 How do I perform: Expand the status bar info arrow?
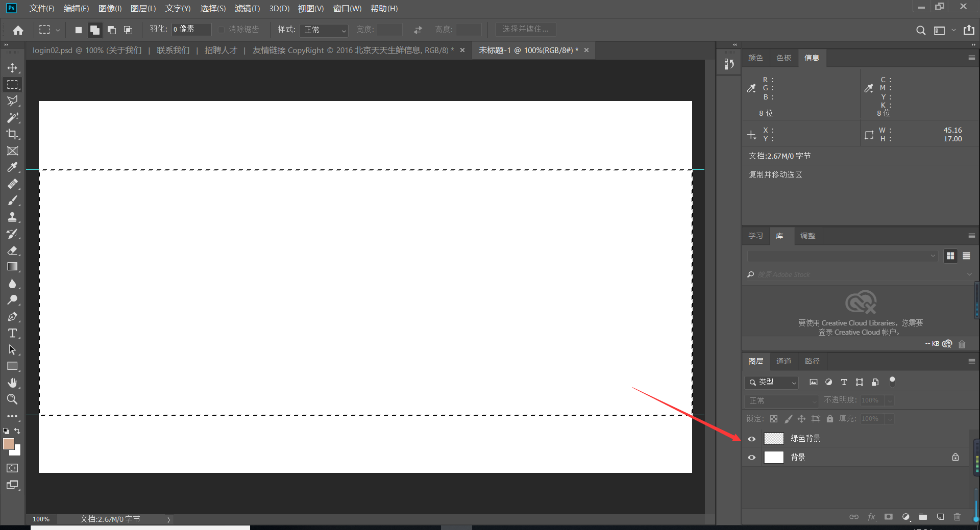point(168,519)
